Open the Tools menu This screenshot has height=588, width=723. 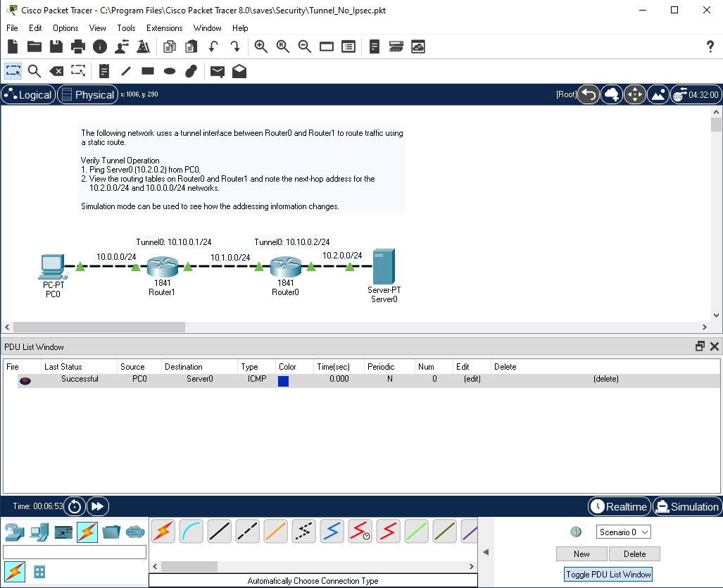[126, 28]
